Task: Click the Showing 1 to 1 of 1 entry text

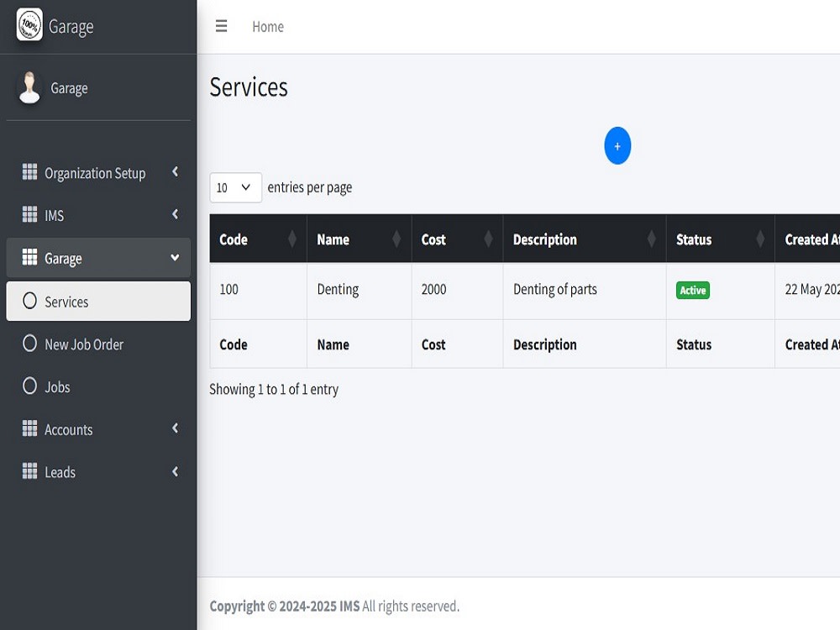Action: coord(274,390)
